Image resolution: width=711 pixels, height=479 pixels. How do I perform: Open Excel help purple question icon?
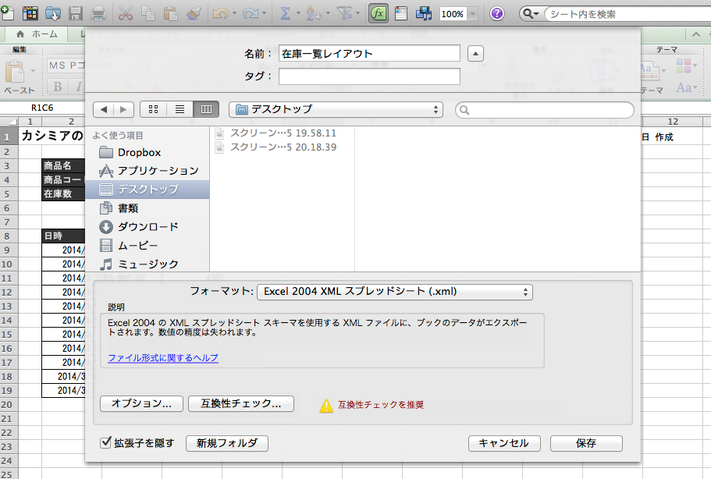[497, 14]
